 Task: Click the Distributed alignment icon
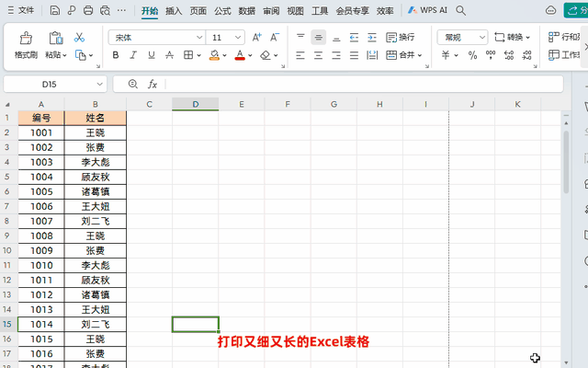372,55
